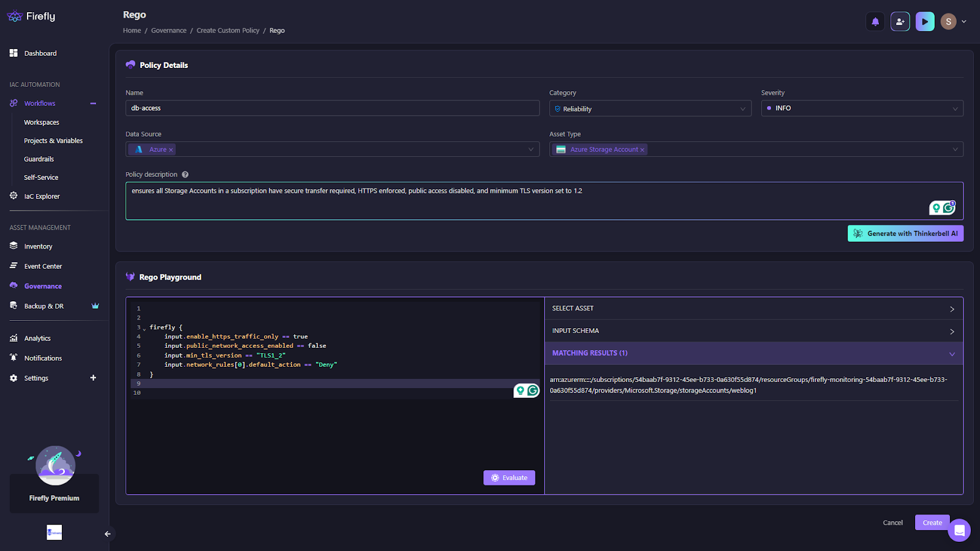Viewport: 980px width, 551px height.
Task: Open the Asset Type dropdown arrow
Action: point(955,149)
